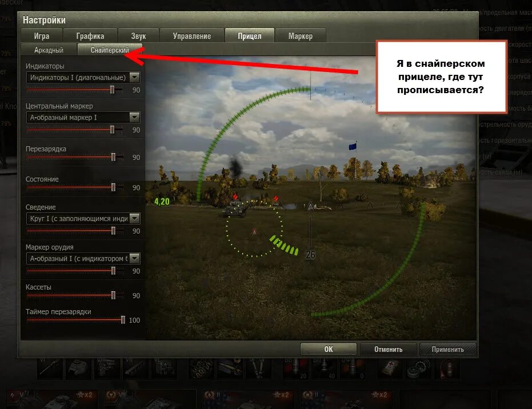
Task: Select the ББ shell icon with 20
Action: 296,368
